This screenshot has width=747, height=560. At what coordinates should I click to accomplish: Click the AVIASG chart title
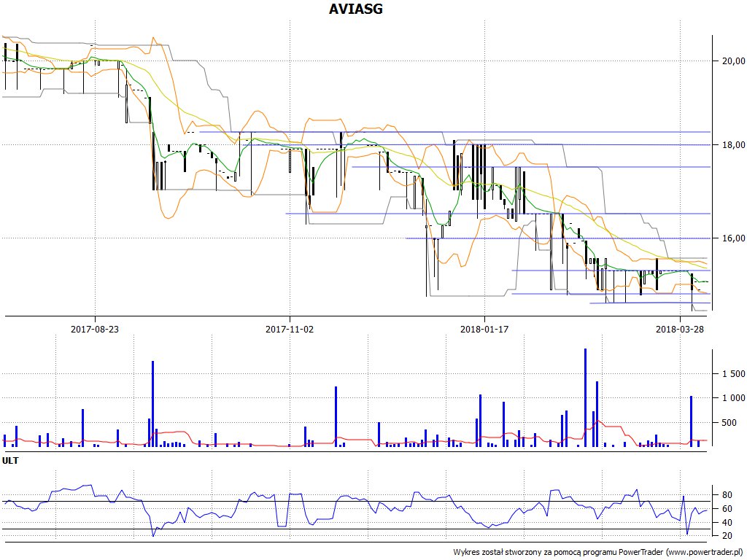point(355,9)
